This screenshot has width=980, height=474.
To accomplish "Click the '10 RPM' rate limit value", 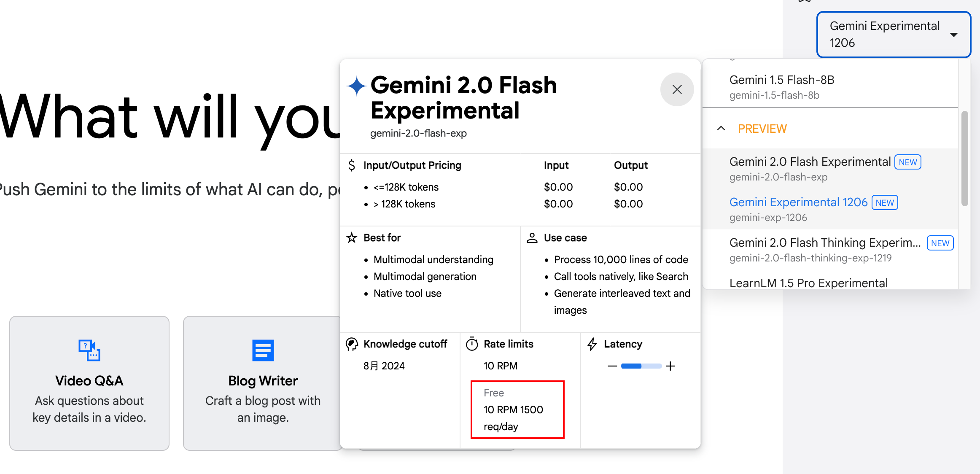I will pos(501,366).
